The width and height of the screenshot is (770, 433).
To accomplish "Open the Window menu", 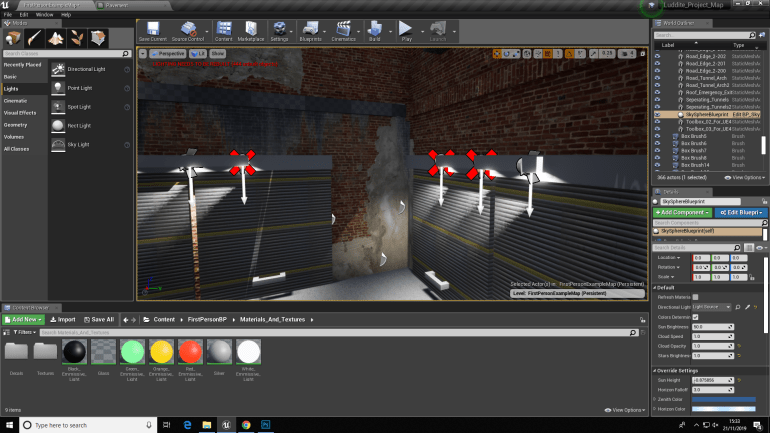I will click(x=44, y=15).
